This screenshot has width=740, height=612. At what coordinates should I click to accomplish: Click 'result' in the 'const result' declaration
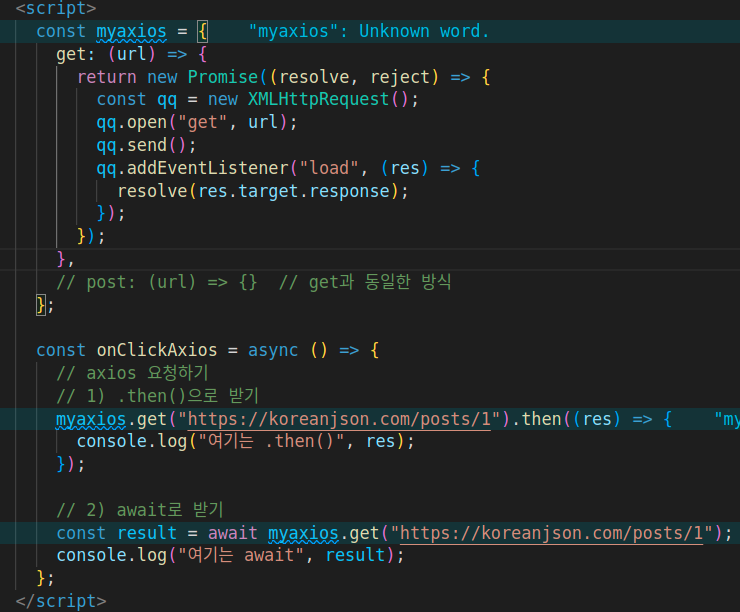[x=147, y=533]
